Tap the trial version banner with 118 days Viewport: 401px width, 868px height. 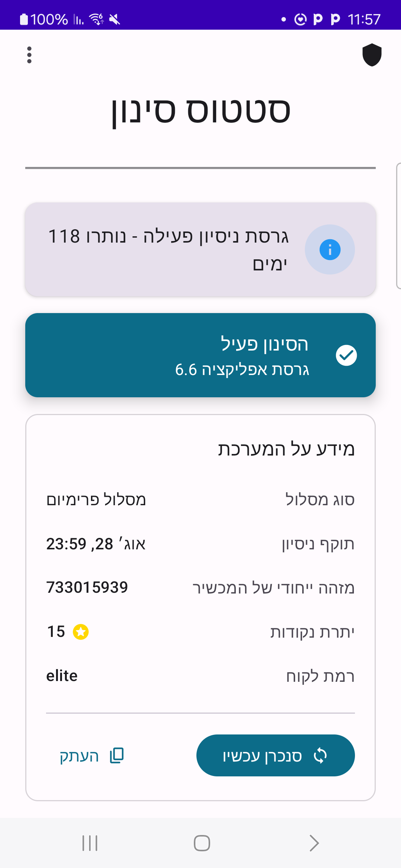(200, 249)
